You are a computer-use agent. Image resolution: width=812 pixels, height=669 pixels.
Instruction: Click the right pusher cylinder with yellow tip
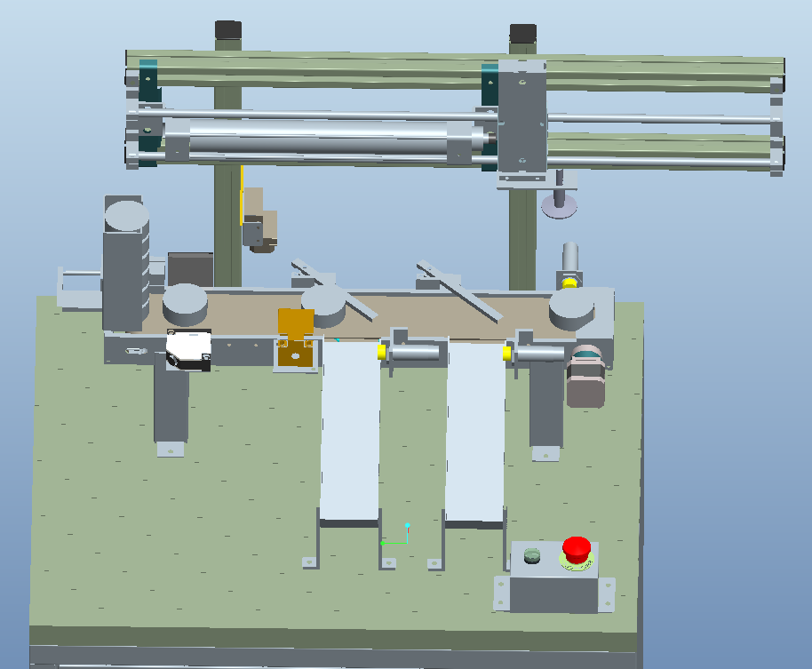(x=533, y=354)
